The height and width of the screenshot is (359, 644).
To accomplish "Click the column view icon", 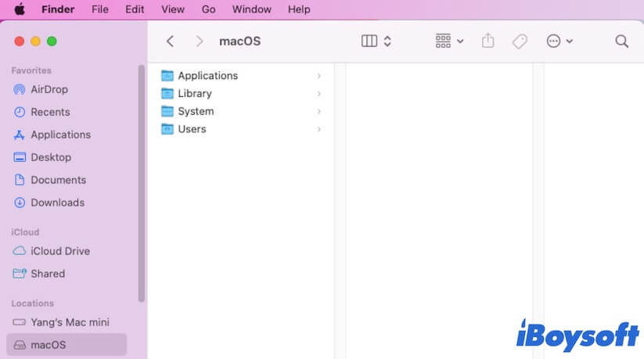I will 369,41.
